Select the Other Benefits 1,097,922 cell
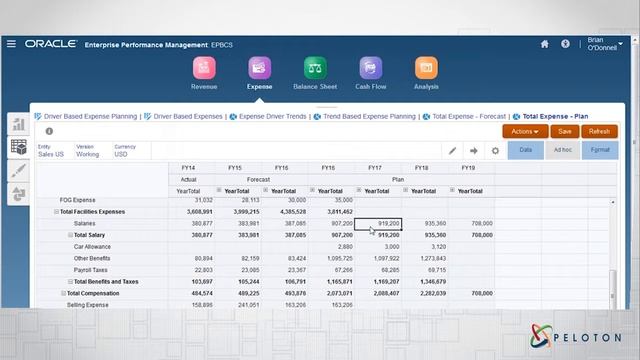The height and width of the screenshot is (360, 640). click(378, 258)
